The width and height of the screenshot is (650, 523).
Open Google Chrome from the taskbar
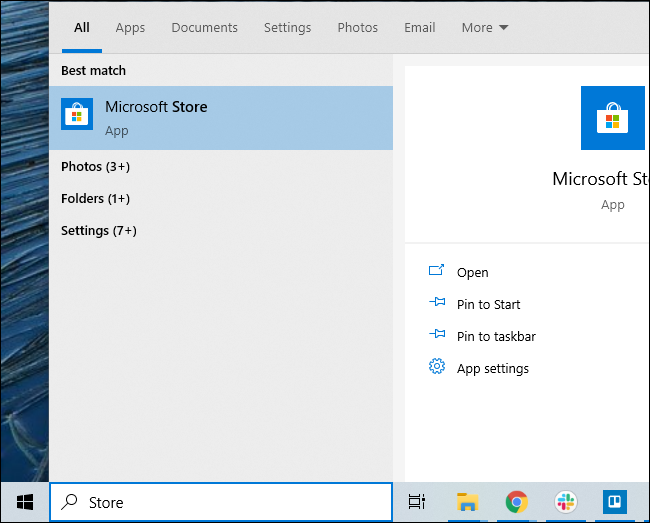516,502
